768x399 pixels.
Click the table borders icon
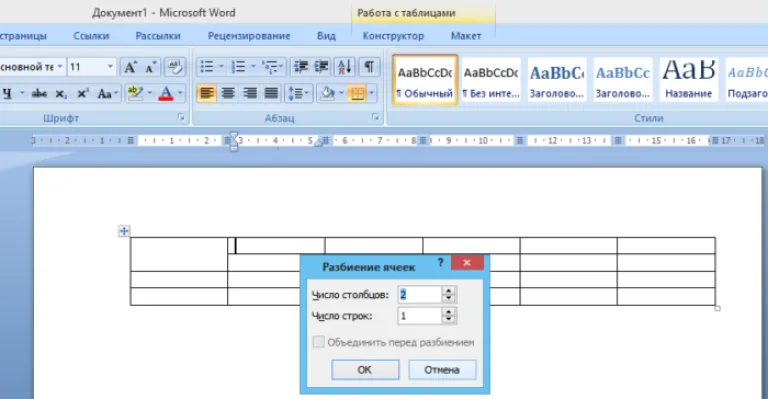357,93
